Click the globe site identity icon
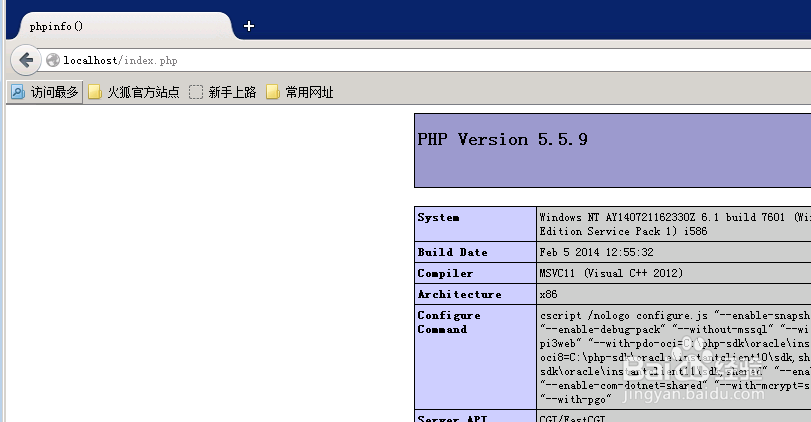This screenshot has width=811, height=422. 53,61
